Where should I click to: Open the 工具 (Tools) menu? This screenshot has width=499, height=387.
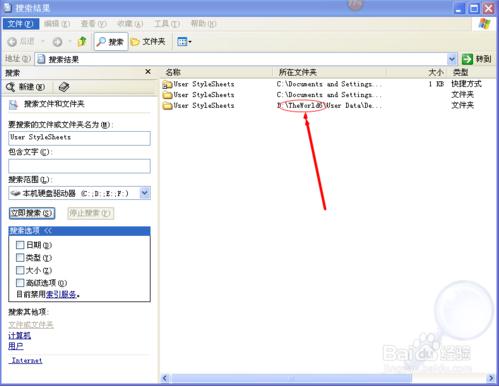tap(167, 24)
